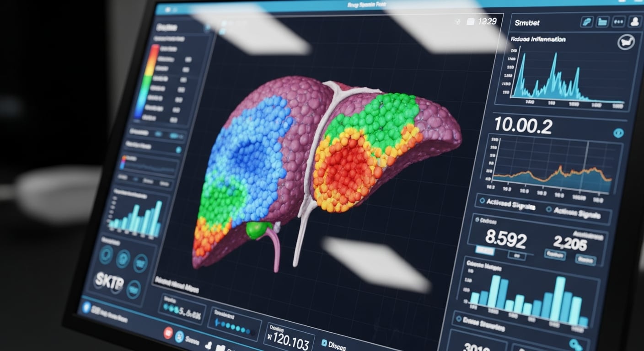Enable the first Activated Signals diamond toggle

[482, 201]
